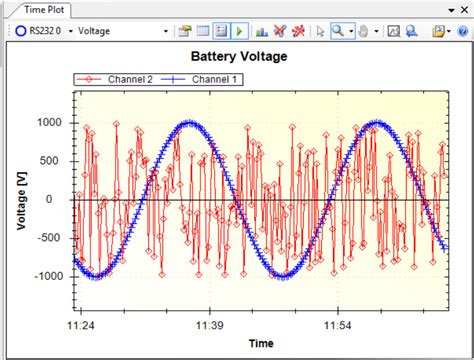Click the clear-all-data icon with red cross
The image size is (474, 360).
(x=298, y=31)
